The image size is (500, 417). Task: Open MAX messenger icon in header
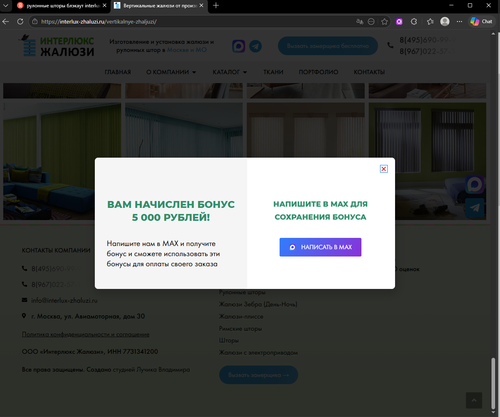(x=239, y=46)
